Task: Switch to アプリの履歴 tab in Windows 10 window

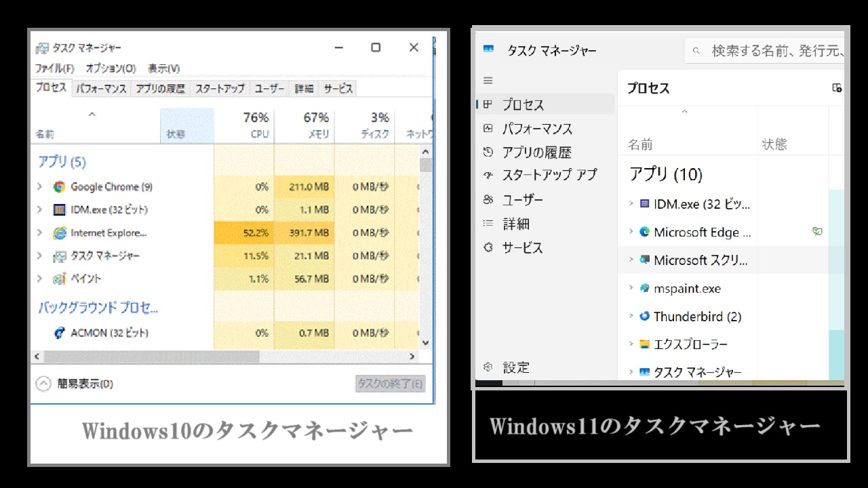Action: [160, 89]
